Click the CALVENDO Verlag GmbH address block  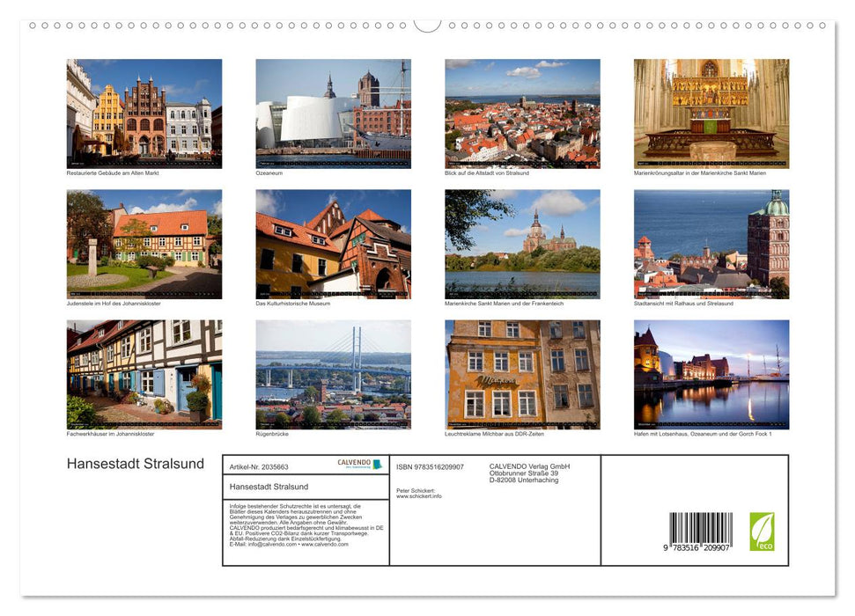click(x=528, y=473)
